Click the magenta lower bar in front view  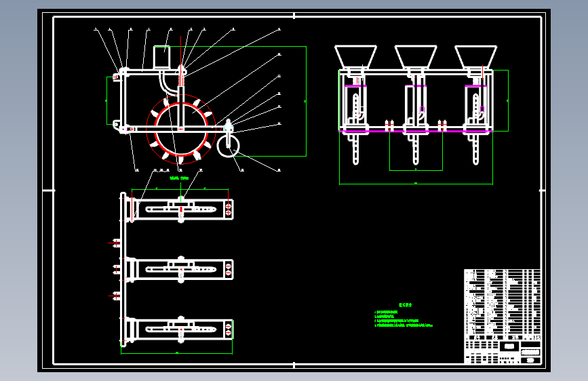416,132
